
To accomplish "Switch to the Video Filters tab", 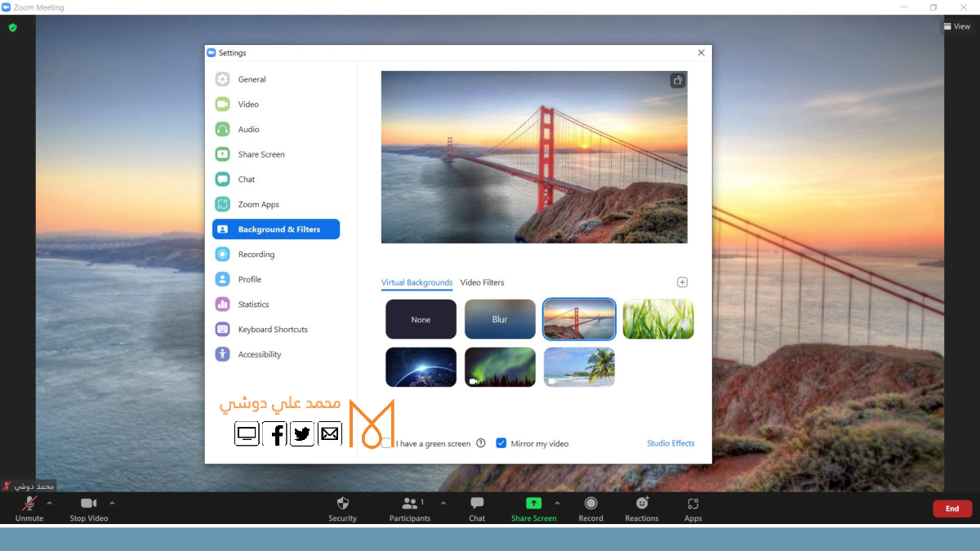I will click(x=482, y=282).
